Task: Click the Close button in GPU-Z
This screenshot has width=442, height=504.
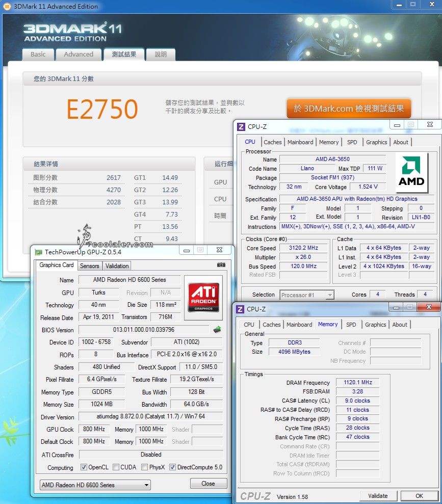Action: pyautogui.click(x=209, y=484)
